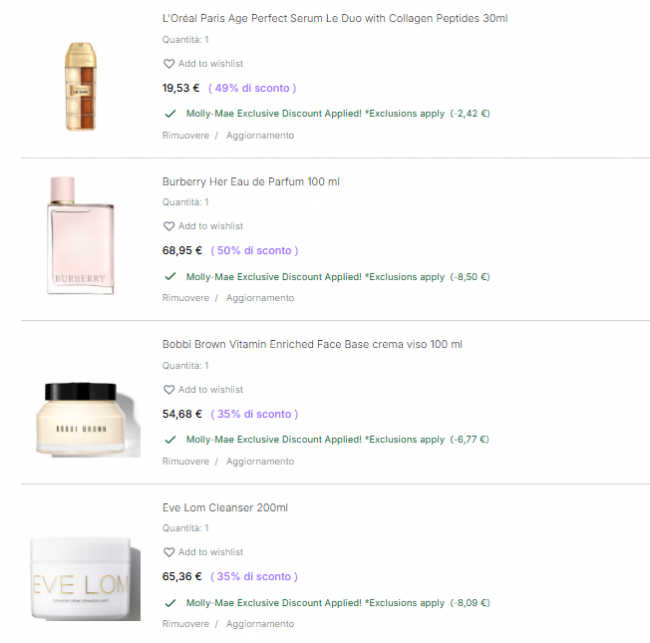This screenshot has width=650, height=643.
Task: Click the wishlist heart icon for L'Oréal serum
Action: click(x=169, y=64)
